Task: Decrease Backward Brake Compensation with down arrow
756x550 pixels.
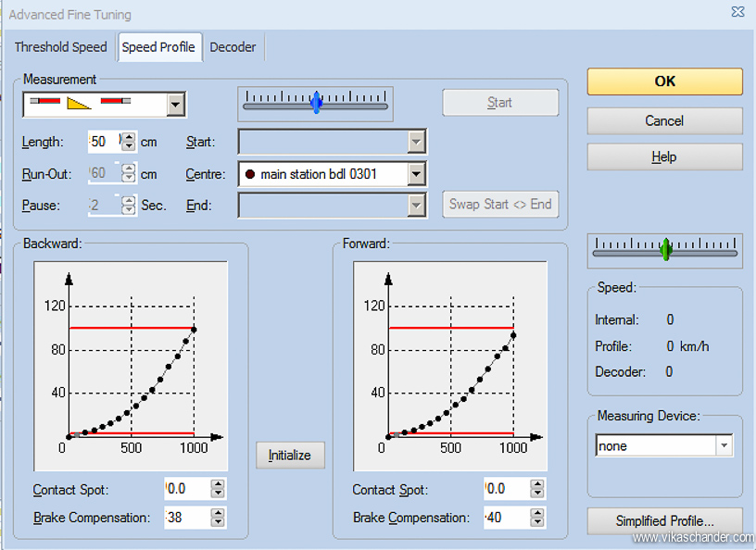Action: pos(218,522)
